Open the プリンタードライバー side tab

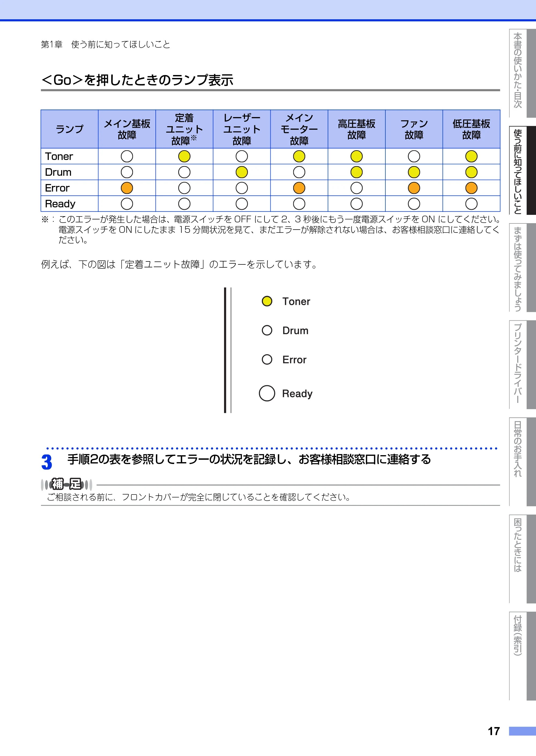[523, 365]
